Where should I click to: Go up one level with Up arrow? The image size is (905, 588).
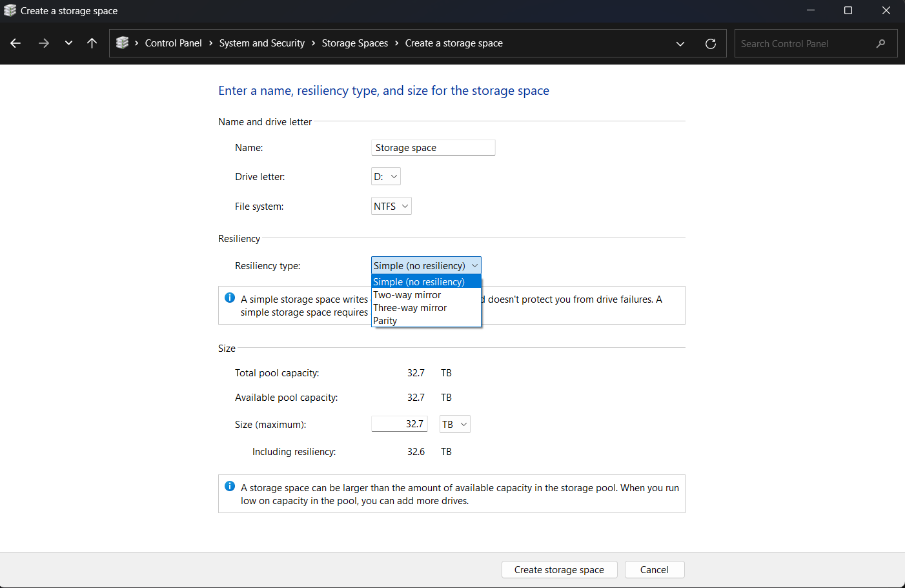click(x=92, y=43)
